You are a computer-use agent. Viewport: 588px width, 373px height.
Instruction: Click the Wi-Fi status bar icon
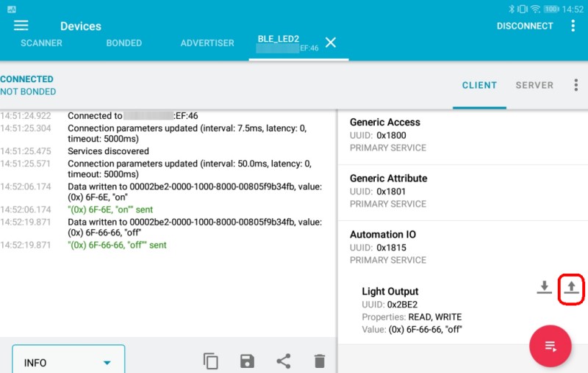536,9
